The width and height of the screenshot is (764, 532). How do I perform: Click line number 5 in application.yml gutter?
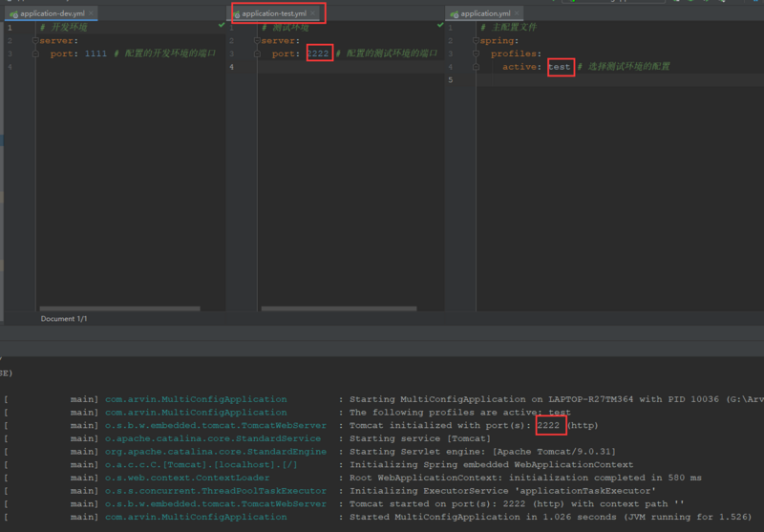coord(450,80)
